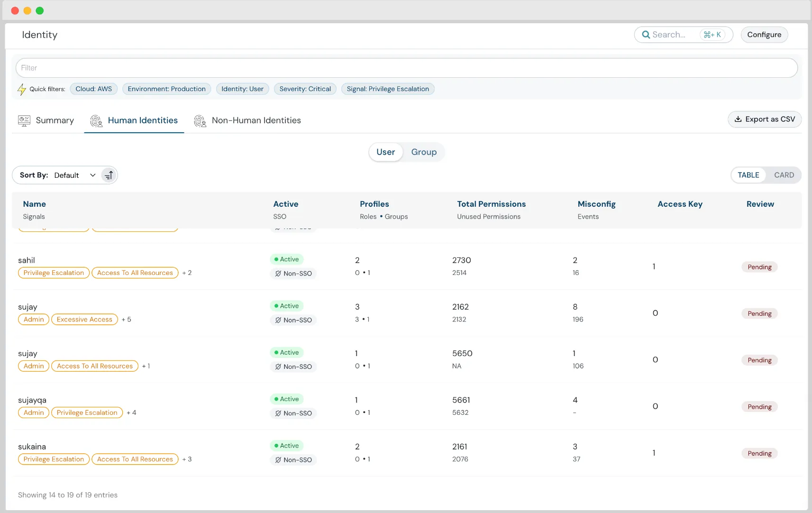The width and height of the screenshot is (812, 513).
Task: Click the Configure button
Action: (764, 35)
